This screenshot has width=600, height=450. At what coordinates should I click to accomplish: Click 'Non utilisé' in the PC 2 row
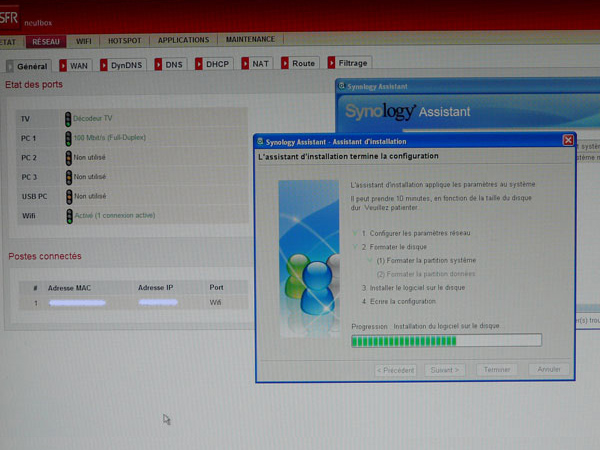click(x=90, y=157)
